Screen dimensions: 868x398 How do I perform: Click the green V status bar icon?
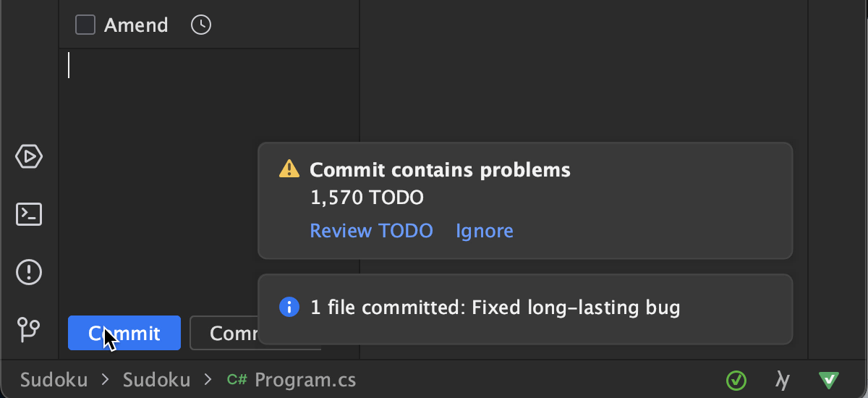828,380
